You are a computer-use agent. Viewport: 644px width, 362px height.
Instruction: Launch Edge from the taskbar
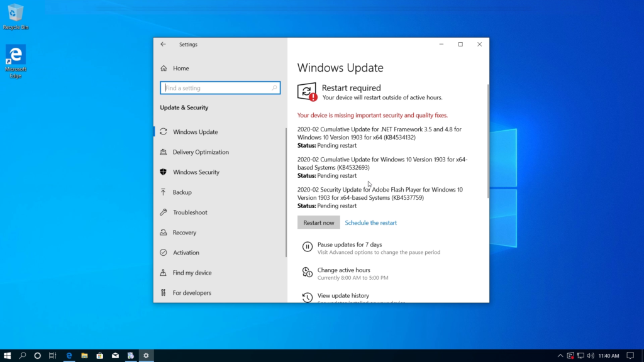coord(69,356)
